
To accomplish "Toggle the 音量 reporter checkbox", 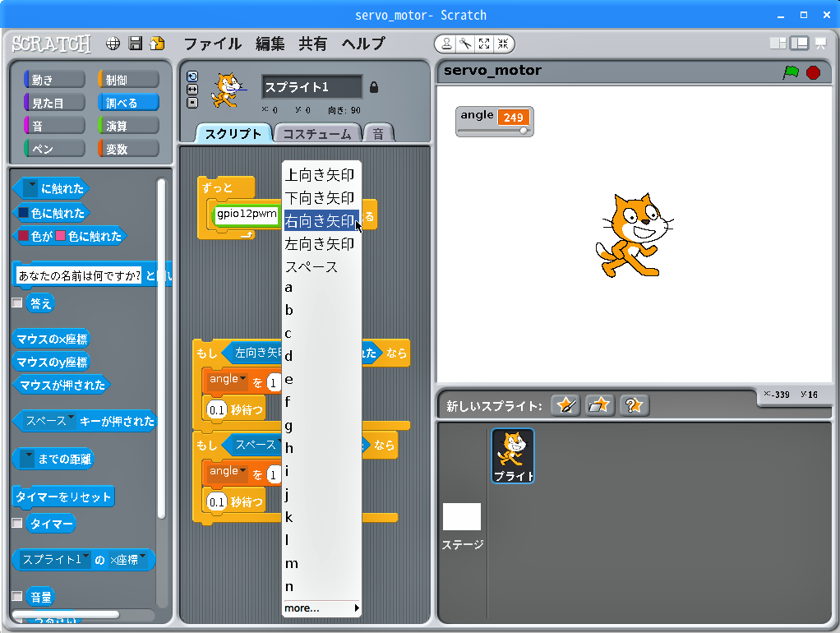I will pyautogui.click(x=17, y=596).
